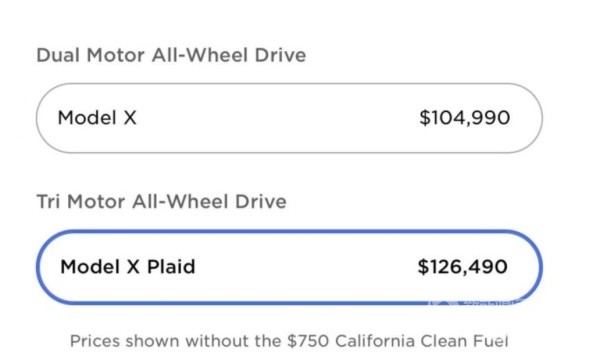Screen dimensions: 600x363
Task: Click the gray outline of the Model X option
Action: click(x=289, y=84)
